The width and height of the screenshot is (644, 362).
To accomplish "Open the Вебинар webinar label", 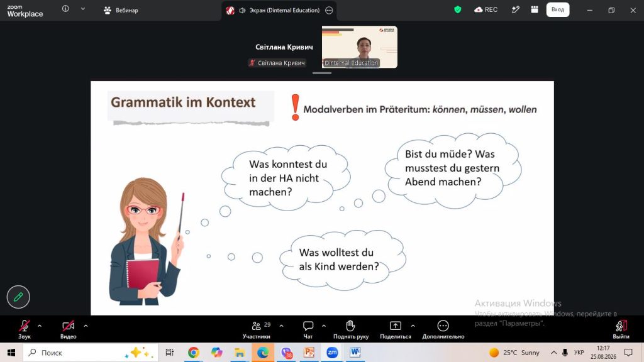I will pos(121,10).
